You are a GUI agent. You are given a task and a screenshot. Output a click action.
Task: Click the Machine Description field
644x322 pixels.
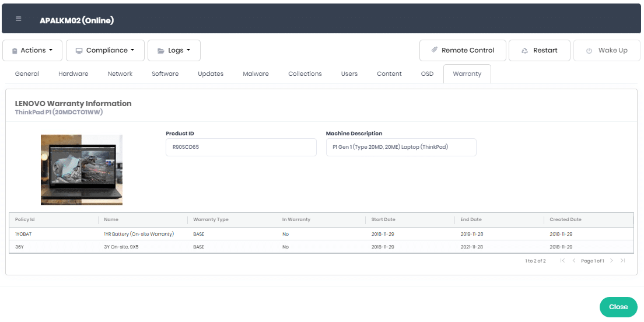(401, 148)
